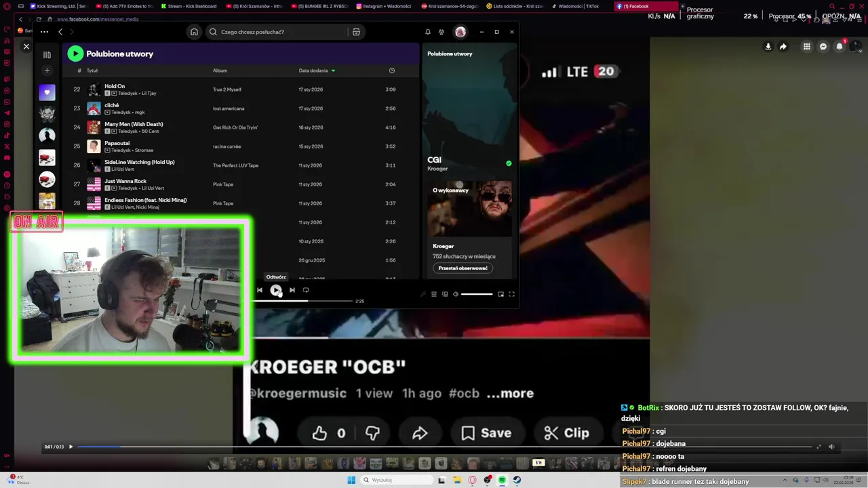The image size is (868, 488).
Task: Open Kroeger artist name in About card
Action: (443, 246)
